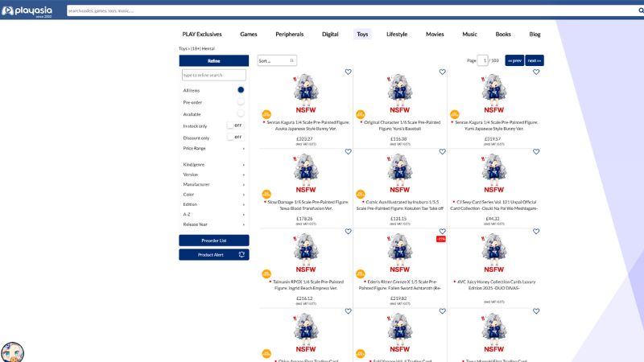Screen dimensions: 644x362
Task: Click the Toys breadcrumb link
Action: [x=183, y=48]
